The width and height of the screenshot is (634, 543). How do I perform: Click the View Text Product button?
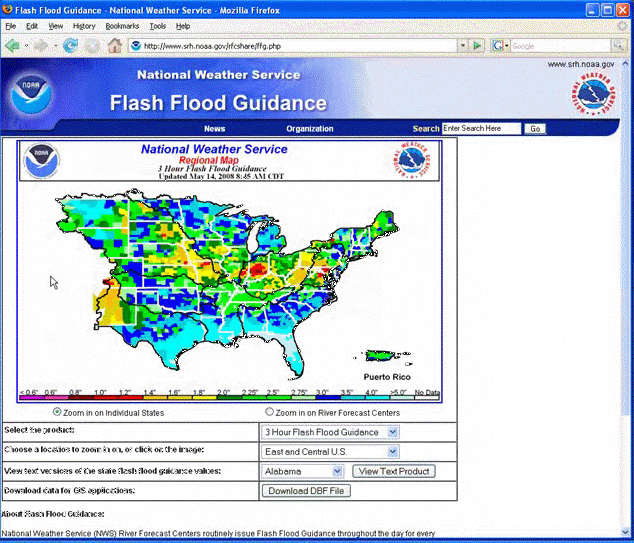394,471
